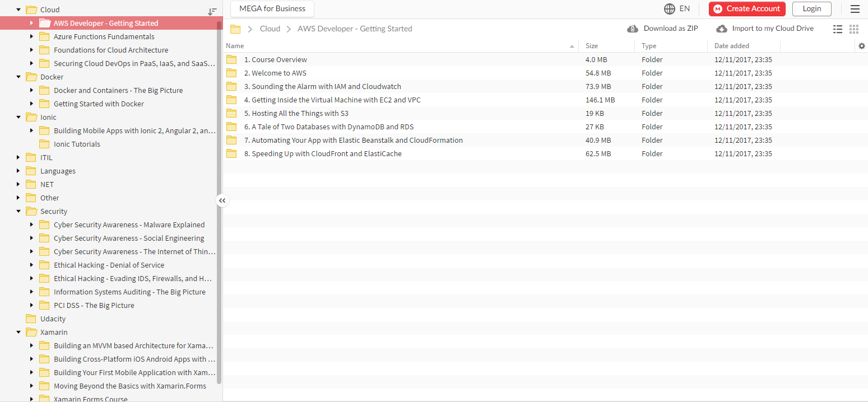Image resolution: width=868 pixels, height=402 pixels.
Task: Open column settings gear
Action: tap(862, 46)
